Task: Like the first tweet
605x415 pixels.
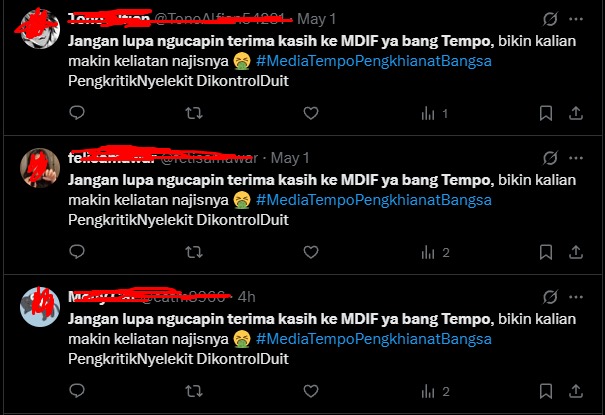Action: click(x=311, y=113)
